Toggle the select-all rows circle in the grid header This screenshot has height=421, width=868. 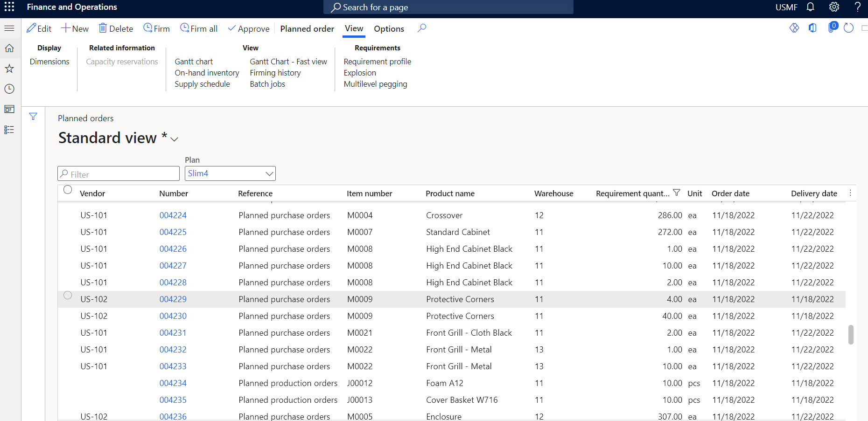(x=68, y=190)
